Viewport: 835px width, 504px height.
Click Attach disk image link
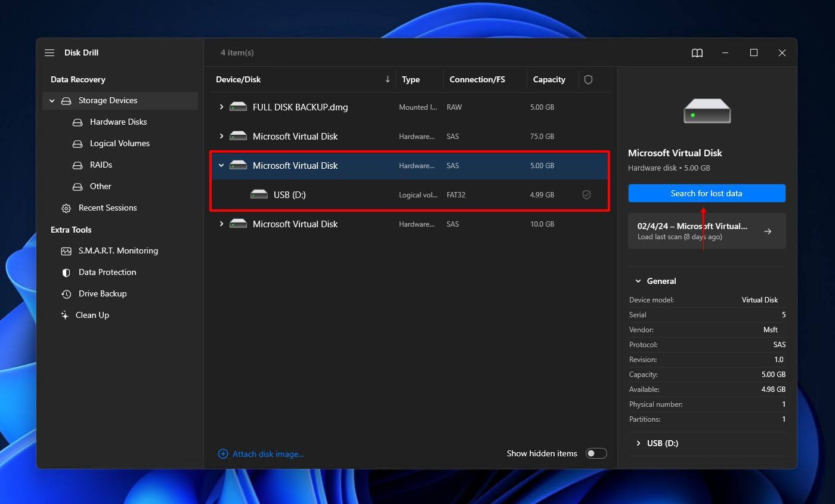tap(267, 454)
